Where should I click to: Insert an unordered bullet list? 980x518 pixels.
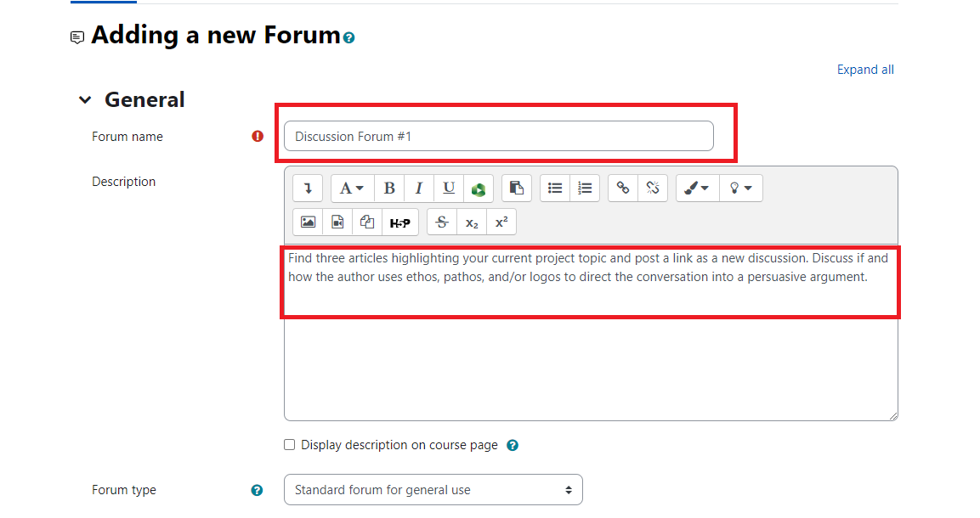coord(555,189)
